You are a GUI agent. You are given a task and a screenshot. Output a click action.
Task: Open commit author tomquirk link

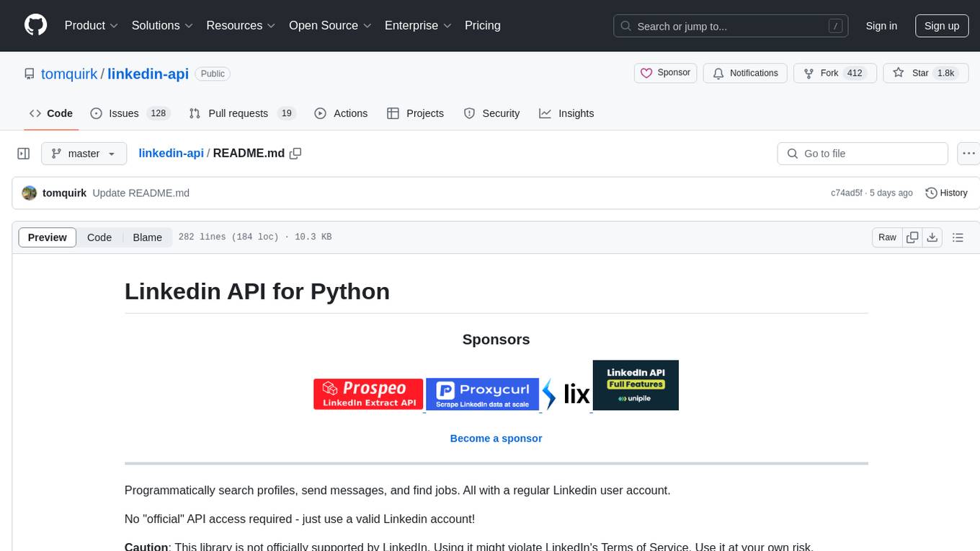coord(65,193)
